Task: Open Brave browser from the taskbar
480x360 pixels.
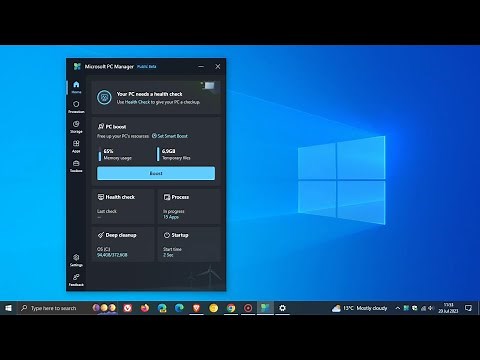Action: [x=196, y=308]
